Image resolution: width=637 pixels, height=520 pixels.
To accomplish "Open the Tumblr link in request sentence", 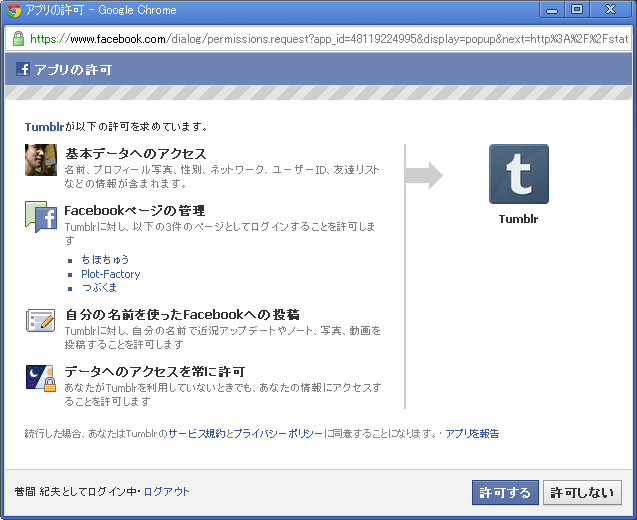I will coord(44,127).
